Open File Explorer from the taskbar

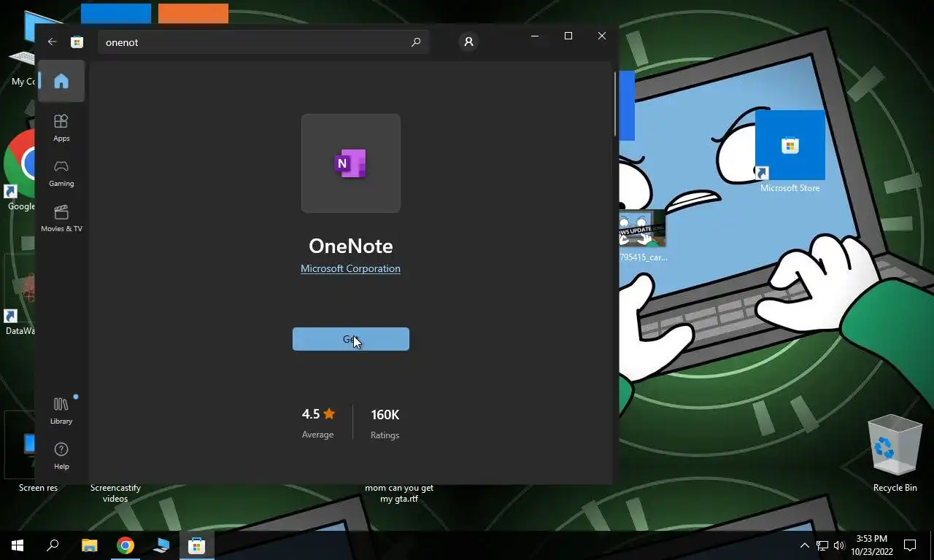(89, 545)
